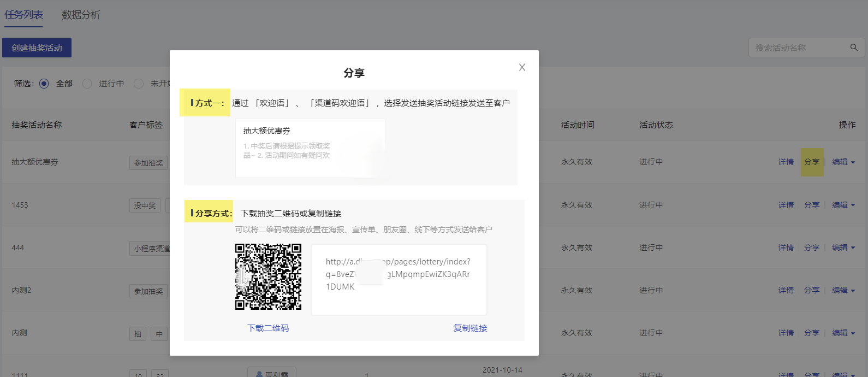The image size is (868, 377).
Task: Click 分享 for 抽大额优惠券 row
Action: coord(812,162)
